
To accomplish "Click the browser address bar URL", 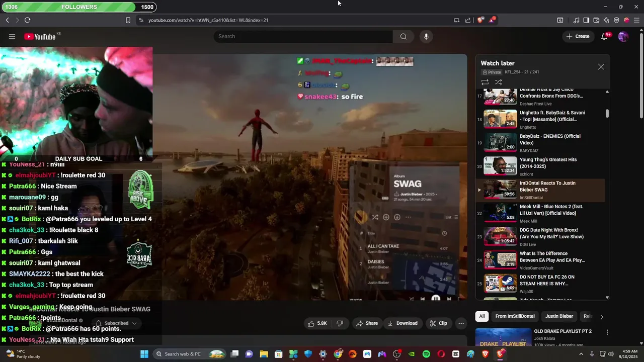I will click(208, 20).
